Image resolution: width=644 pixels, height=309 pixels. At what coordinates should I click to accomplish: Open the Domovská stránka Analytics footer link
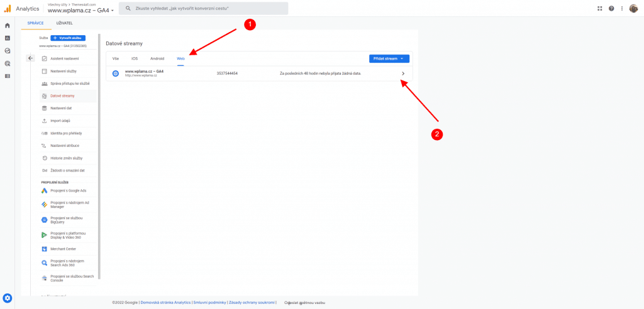pos(166,303)
